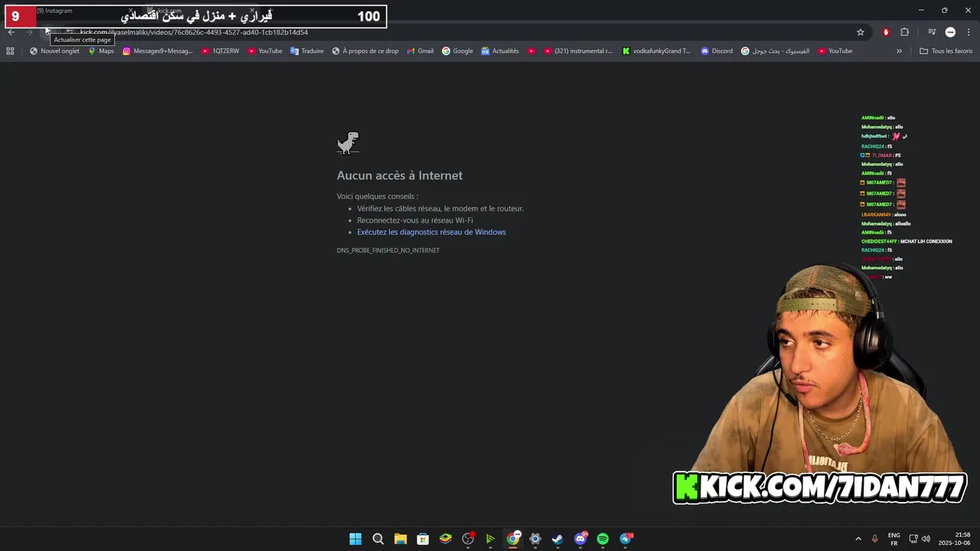Open the media controls icon in toolbar
This screenshot has height=551, width=980.
point(932,32)
